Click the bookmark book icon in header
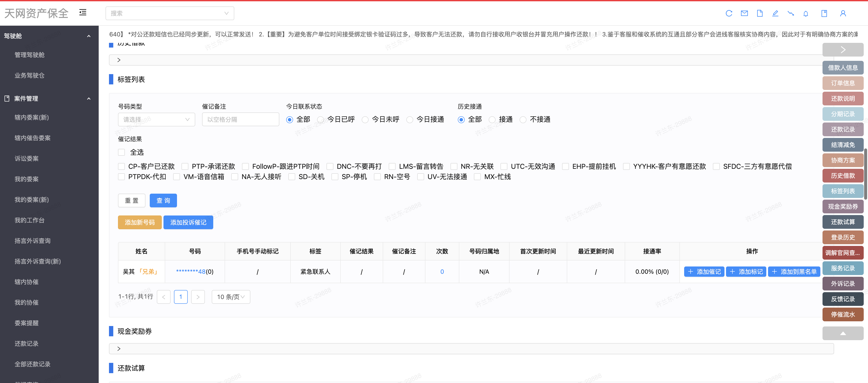The height and width of the screenshot is (383, 868). coord(824,13)
